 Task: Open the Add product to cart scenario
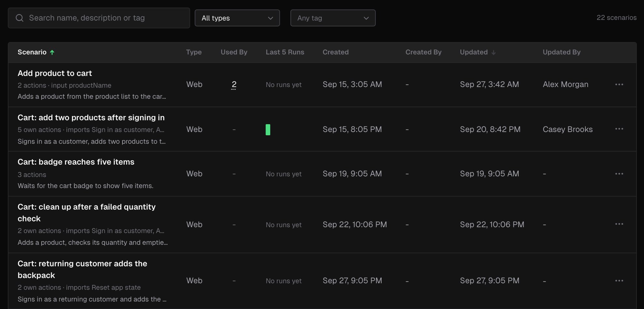pos(55,73)
